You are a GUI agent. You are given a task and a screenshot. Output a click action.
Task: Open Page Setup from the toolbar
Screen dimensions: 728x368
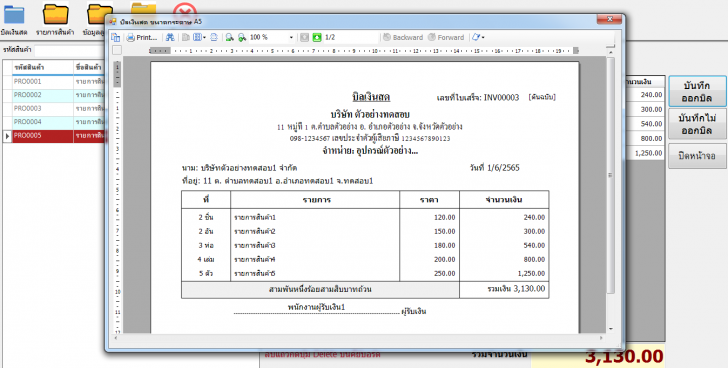214,37
